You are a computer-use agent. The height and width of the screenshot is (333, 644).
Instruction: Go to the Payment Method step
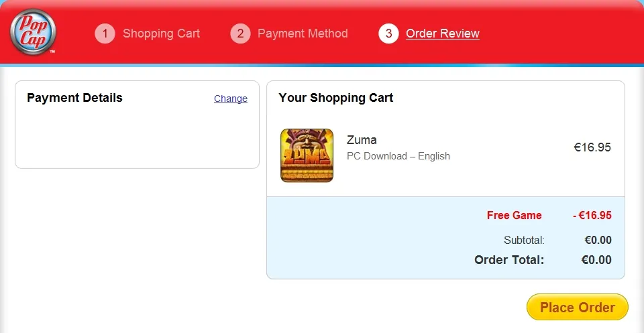click(x=303, y=34)
